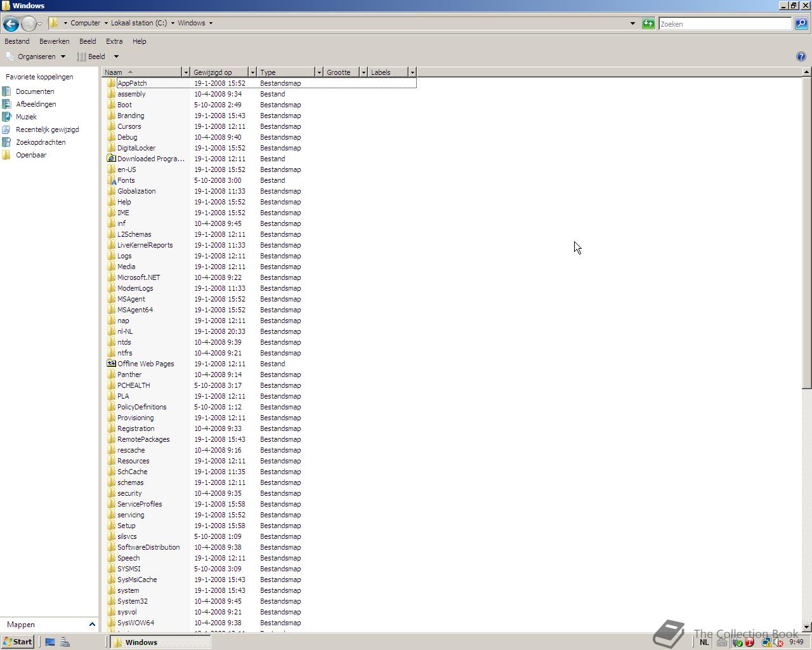Screen dimensions: 812x650
Task: Click the green Refresh icon
Action: pyautogui.click(x=648, y=23)
